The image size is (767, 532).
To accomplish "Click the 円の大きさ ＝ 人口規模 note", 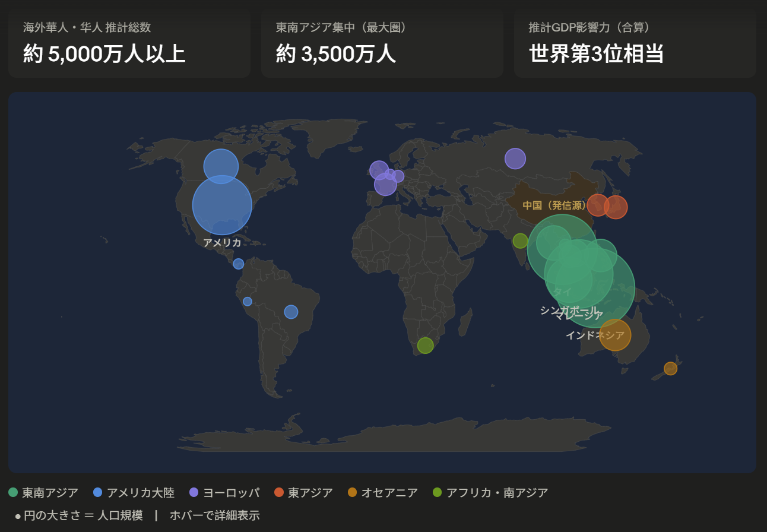I will [x=83, y=515].
